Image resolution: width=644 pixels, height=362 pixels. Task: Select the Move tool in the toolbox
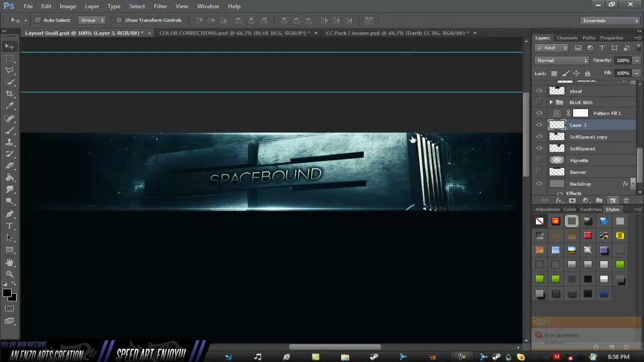tap(10, 46)
